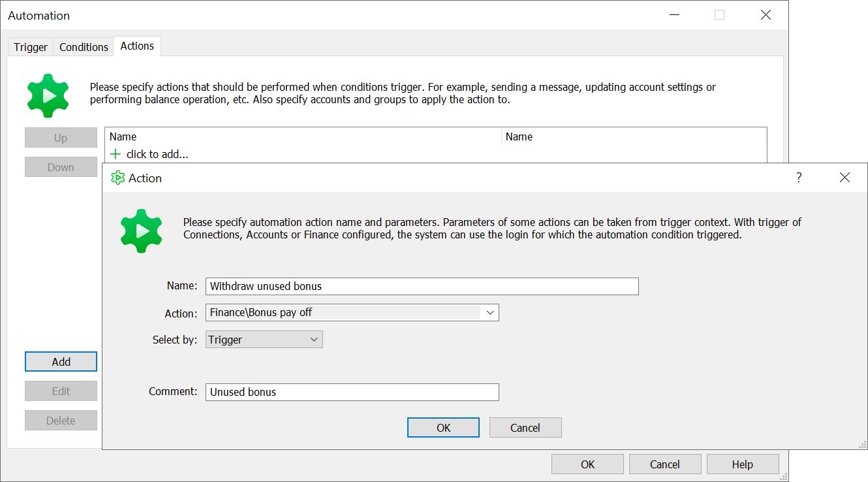Screen dimensions: 868x482
Task: Click the Action dialog title gear icon
Action: tap(117, 178)
